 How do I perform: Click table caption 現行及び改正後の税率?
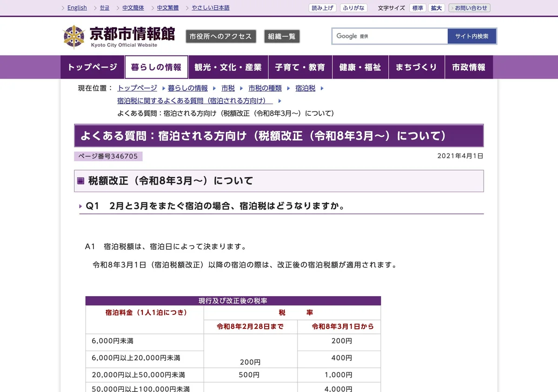click(x=233, y=301)
